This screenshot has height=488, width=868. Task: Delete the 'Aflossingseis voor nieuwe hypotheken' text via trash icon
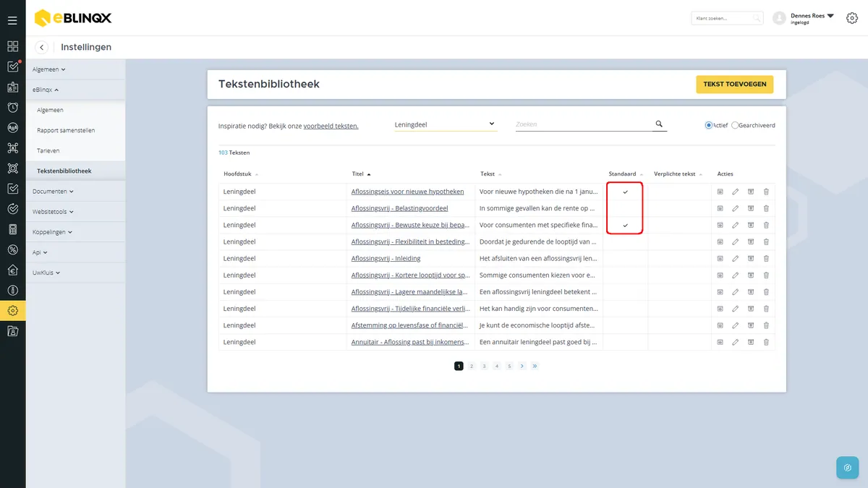766,192
